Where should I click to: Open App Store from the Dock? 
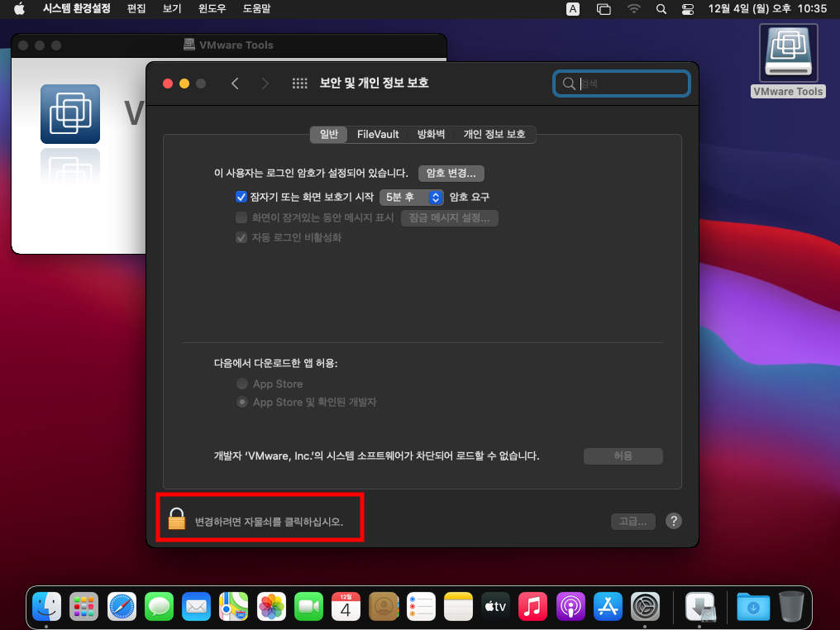(608, 607)
